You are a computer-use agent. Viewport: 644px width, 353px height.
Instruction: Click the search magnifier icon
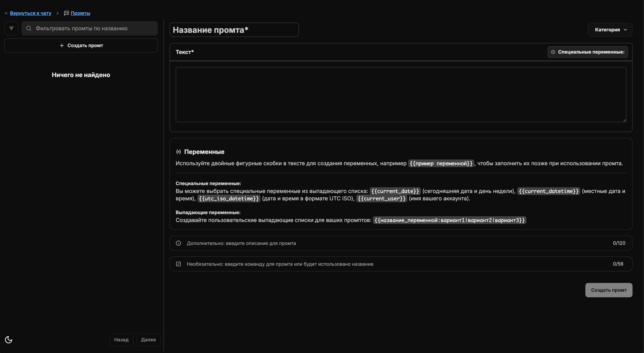pos(29,28)
